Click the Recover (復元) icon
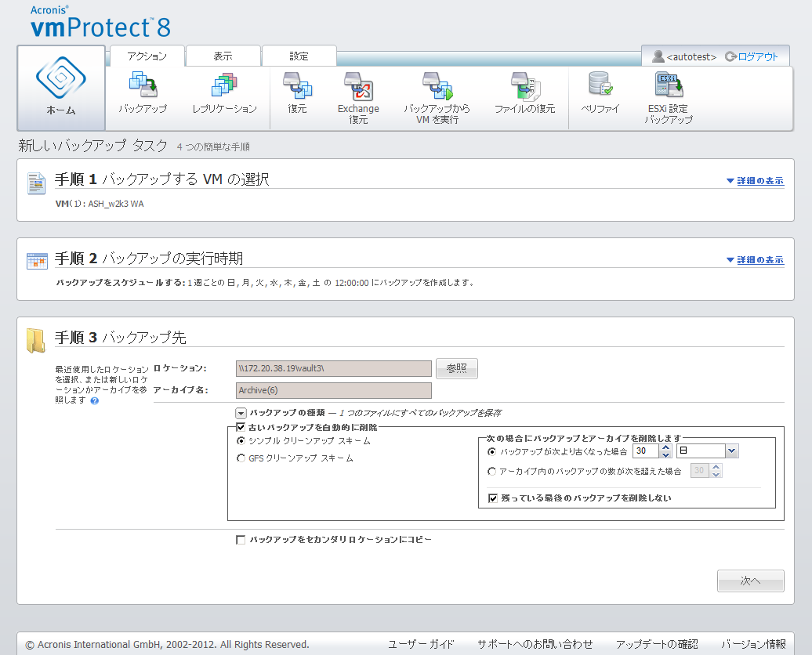Screen dimensions: 812x655 (x=297, y=85)
